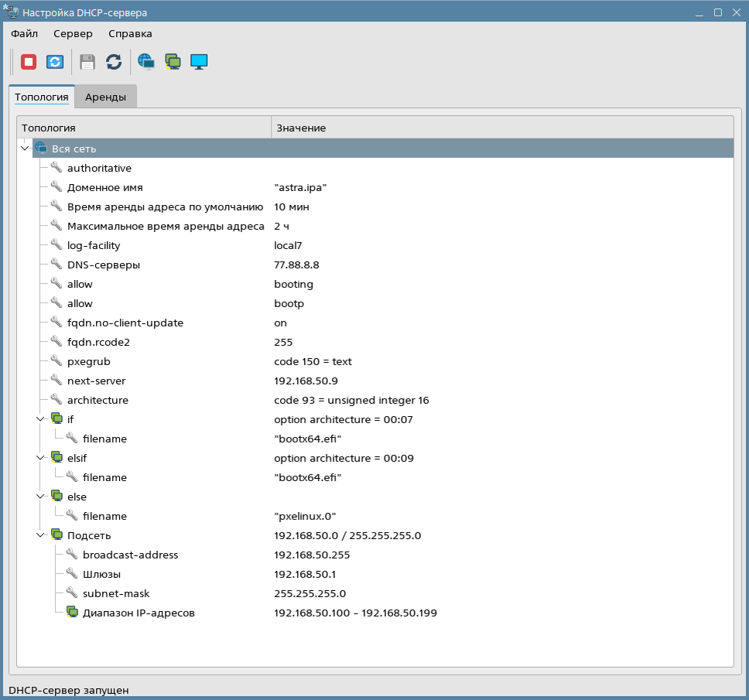749x700 pixels.
Task: Click the broadcast value 192.168.50.255
Action: (312, 555)
